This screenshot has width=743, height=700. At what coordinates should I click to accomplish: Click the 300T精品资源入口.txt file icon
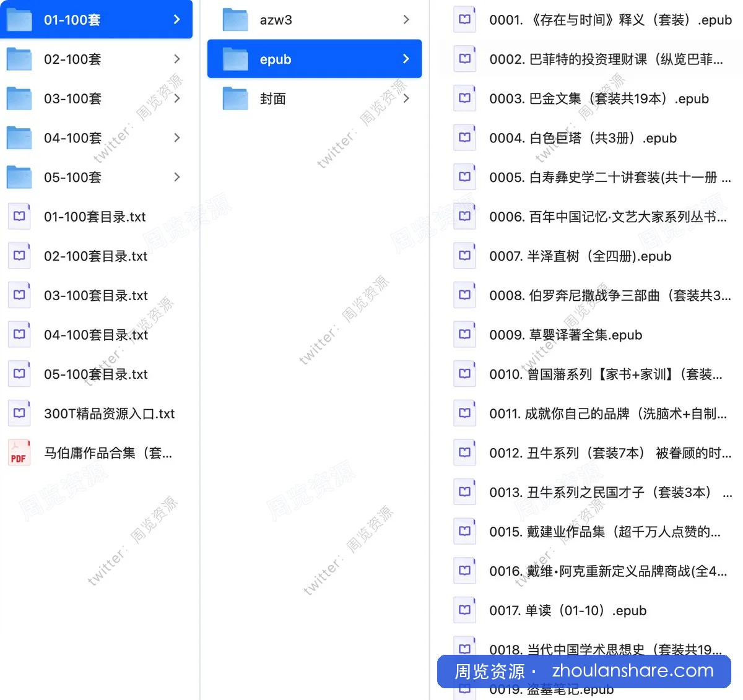(19, 413)
